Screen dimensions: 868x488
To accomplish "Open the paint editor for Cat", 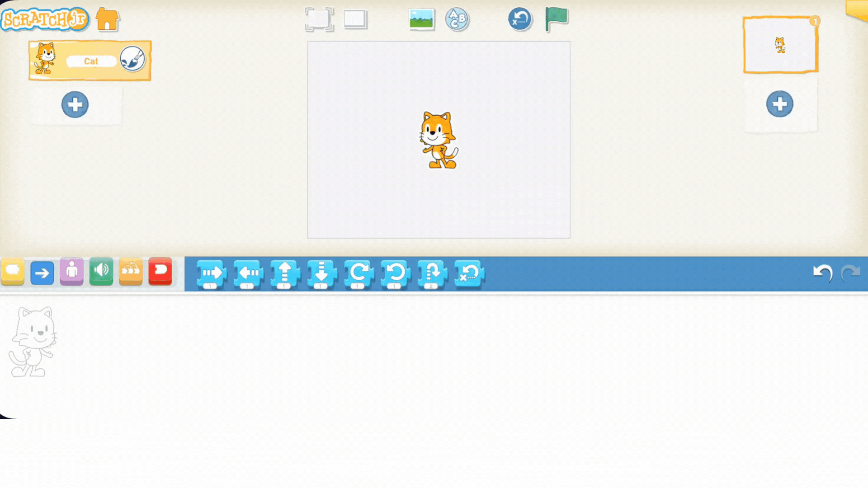I will pos(132,59).
